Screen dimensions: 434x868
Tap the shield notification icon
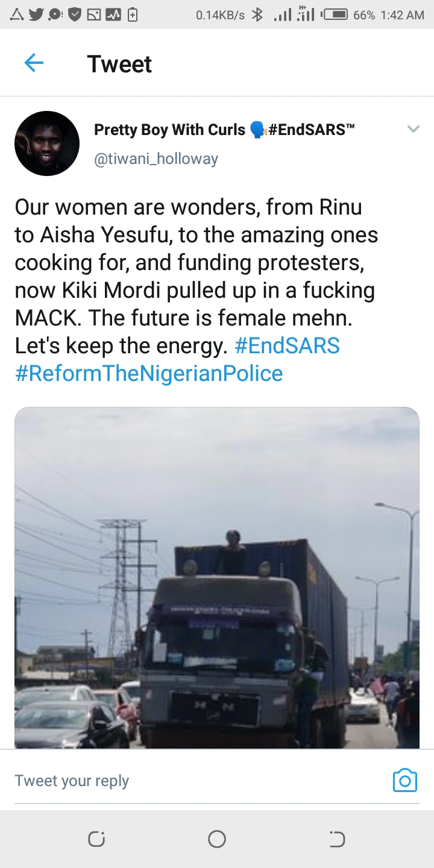coord(75,14)
